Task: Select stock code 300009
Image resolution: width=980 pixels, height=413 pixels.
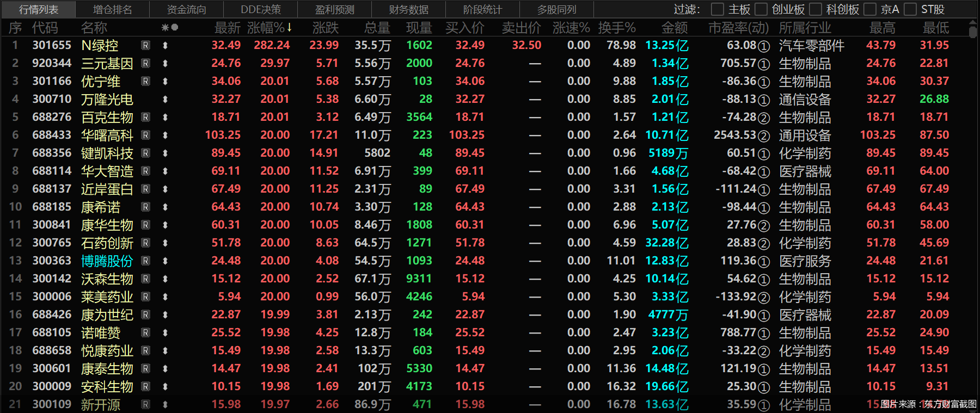Action: tap(52, 387)
